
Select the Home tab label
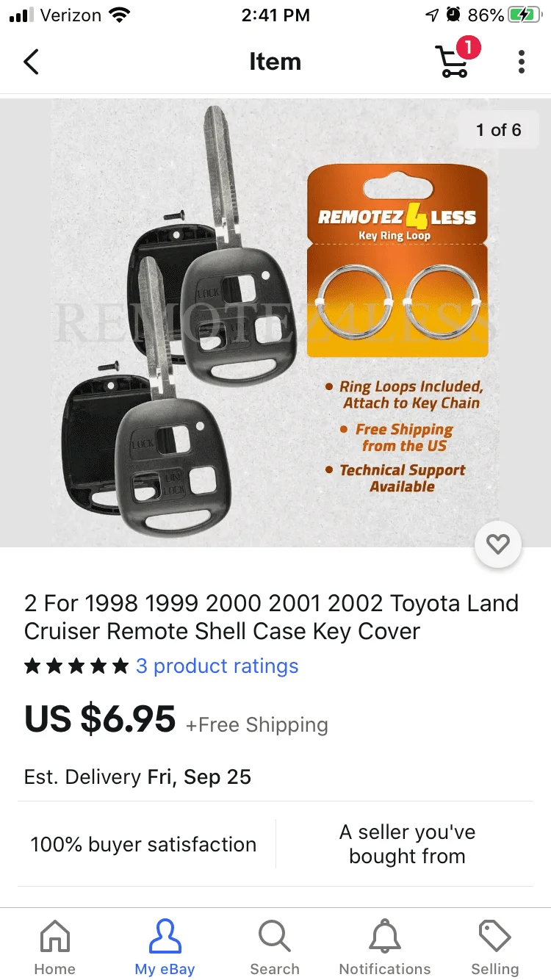tap(55, 969)
